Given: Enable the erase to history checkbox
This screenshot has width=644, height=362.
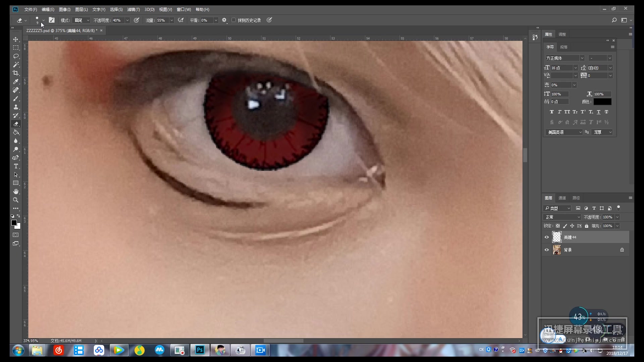Looking at the screenshot, I should click(x=234, y=20).
